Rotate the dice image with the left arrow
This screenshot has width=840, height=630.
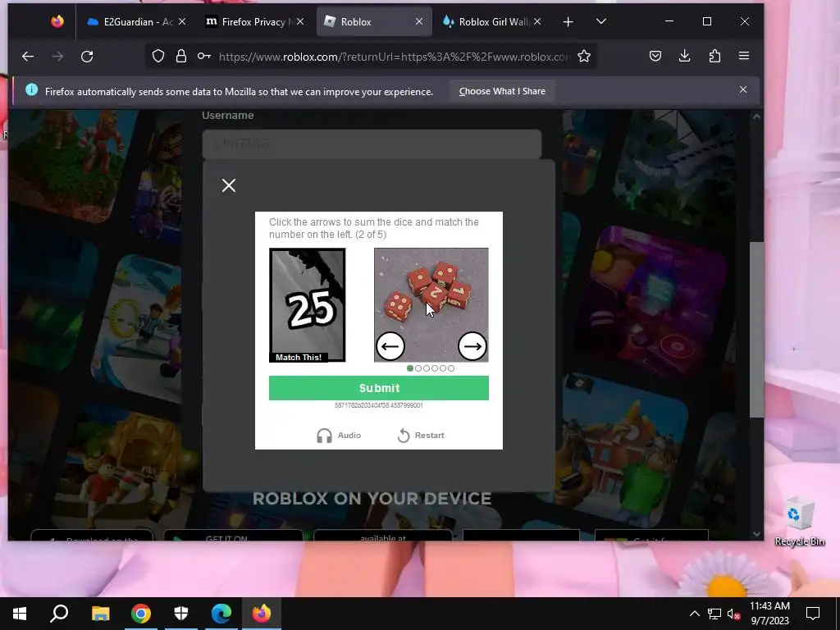pos(390,346)
